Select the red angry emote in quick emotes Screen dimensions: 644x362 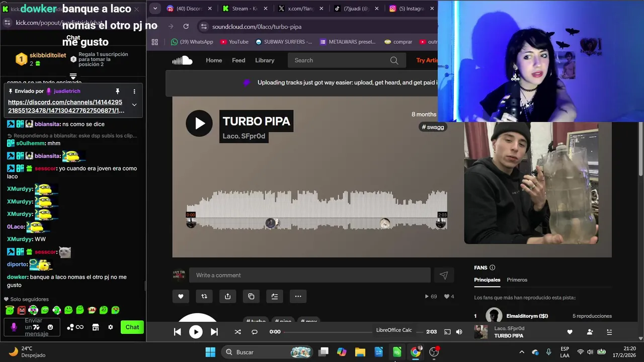click(22, 310)
